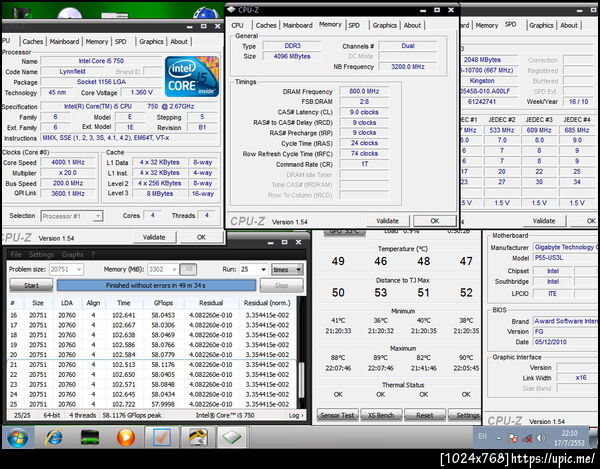Switch to Mainboard tab in the CPU window
This screenshot has height=469, width=600.
64,41
